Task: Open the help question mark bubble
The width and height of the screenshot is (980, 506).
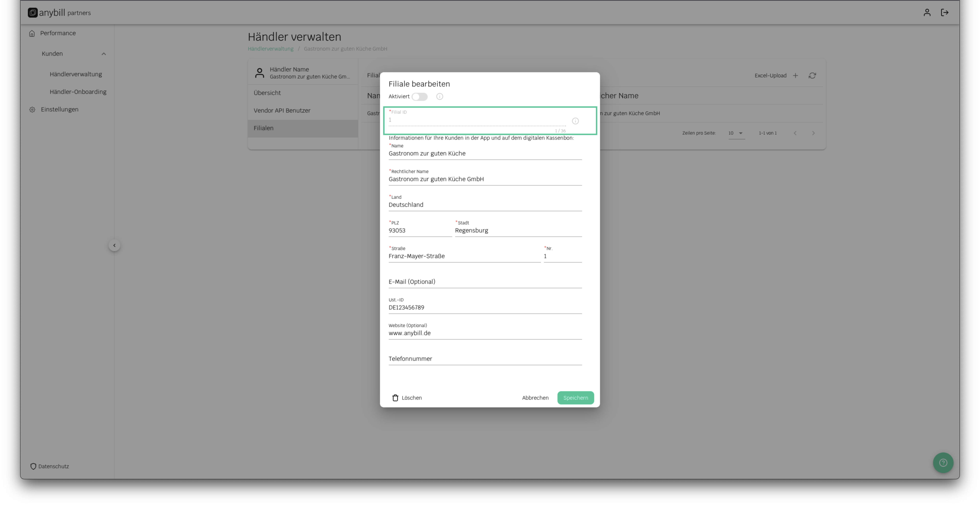Action: click(x=943, y=463)
